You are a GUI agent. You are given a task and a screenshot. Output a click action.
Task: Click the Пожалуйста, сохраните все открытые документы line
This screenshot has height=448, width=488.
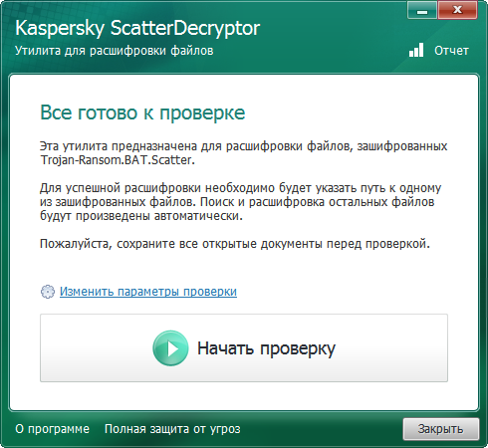(235, 244)
